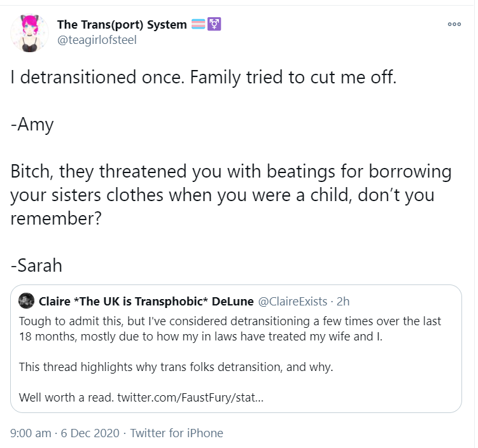
Task: Open Claire DeLune's quoted tweet avatar
Action: point(27,301)
